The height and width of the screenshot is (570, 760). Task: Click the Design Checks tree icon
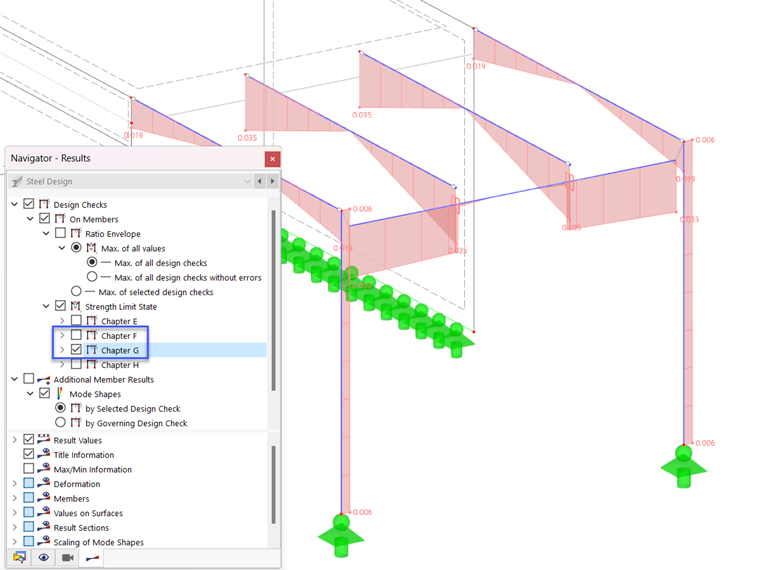pyautogui.click(x=44, y=204)
